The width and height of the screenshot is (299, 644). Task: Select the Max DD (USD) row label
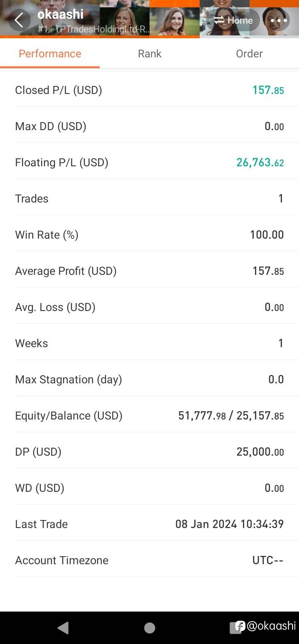pyautogui.click(x=51, y=126)
